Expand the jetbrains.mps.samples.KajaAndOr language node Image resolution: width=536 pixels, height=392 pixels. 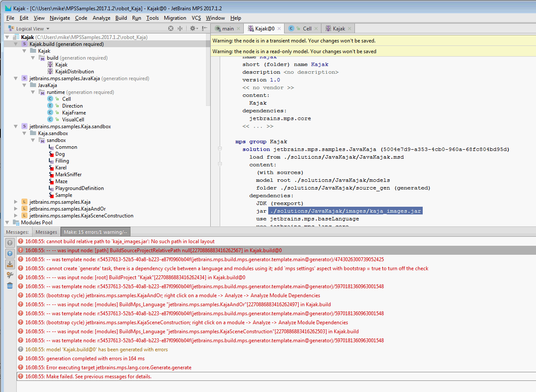coord(16,209)
